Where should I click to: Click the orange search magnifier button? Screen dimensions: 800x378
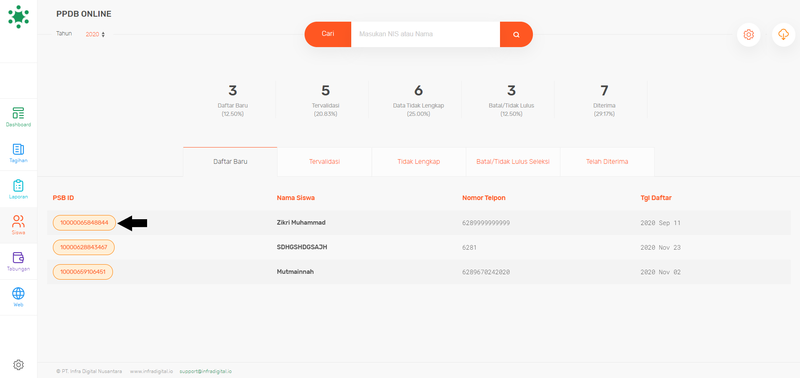point(516,35)
